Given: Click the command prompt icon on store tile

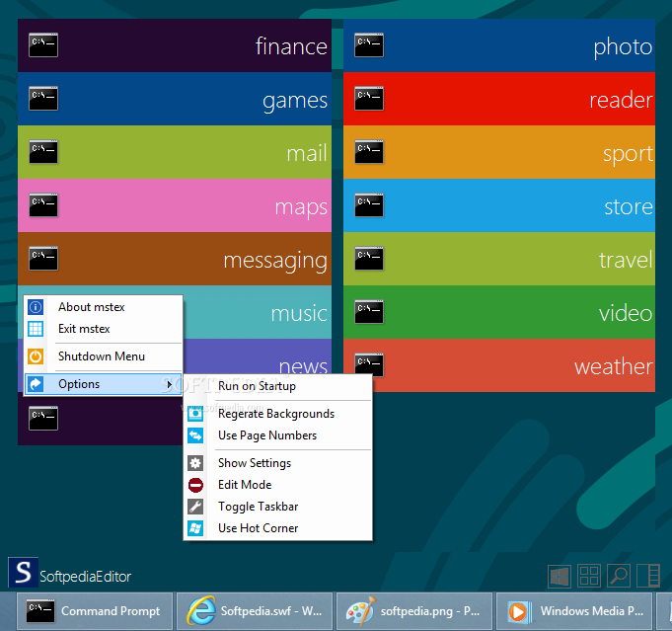Looking at the screenshot, I should [369, 205].
